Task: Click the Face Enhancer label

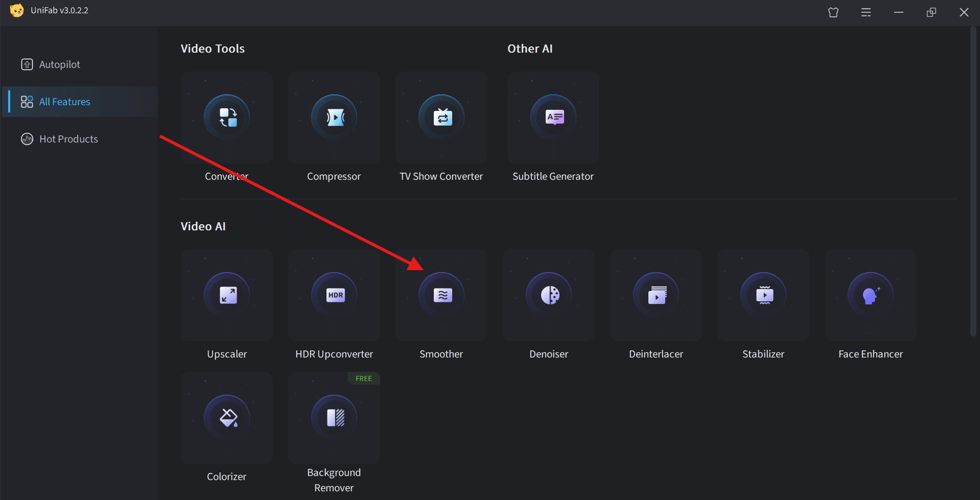Action: click(x=871, y=354)
